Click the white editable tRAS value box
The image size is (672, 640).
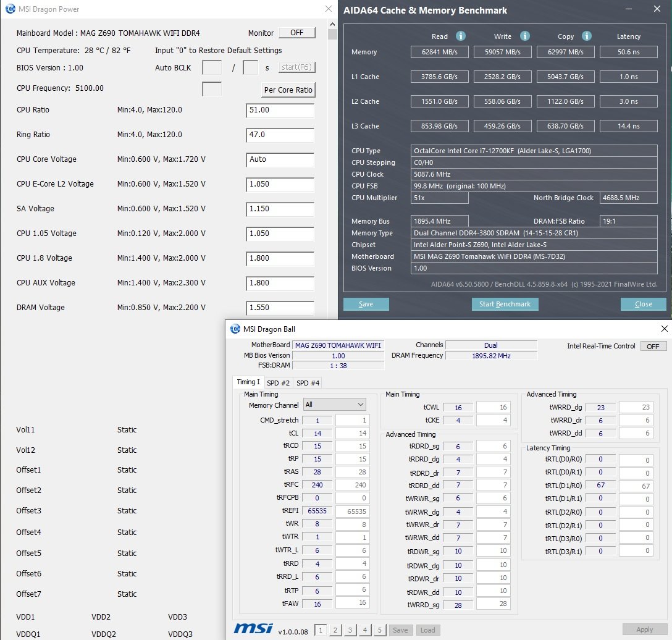[352, 471]
